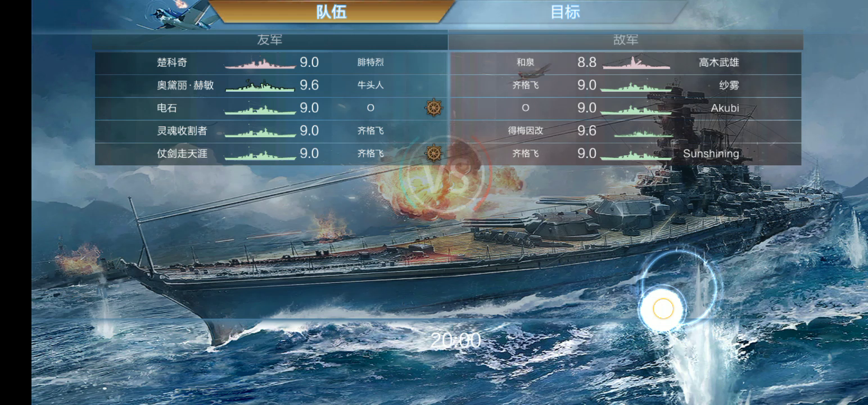Click the dark ship silhouette beside 奥黛丽·赫敏
The image size is (868, 405).
[260, 85]
